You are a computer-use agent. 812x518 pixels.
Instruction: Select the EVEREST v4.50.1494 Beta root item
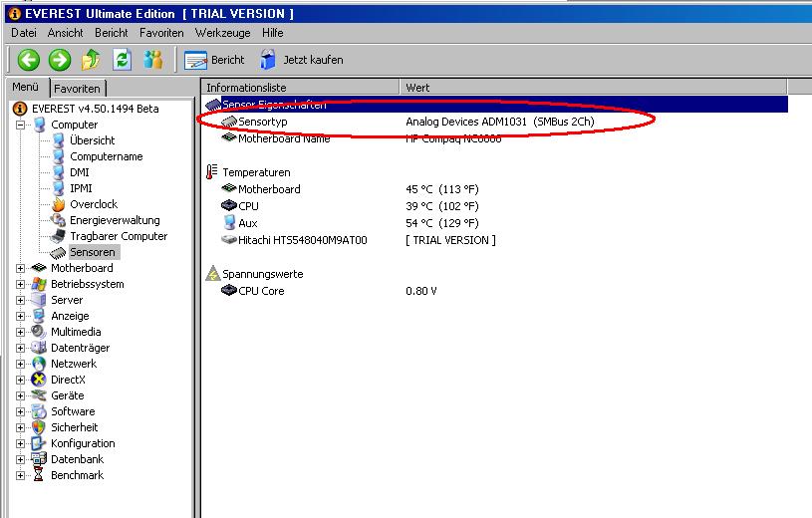(x=96, y=109)
